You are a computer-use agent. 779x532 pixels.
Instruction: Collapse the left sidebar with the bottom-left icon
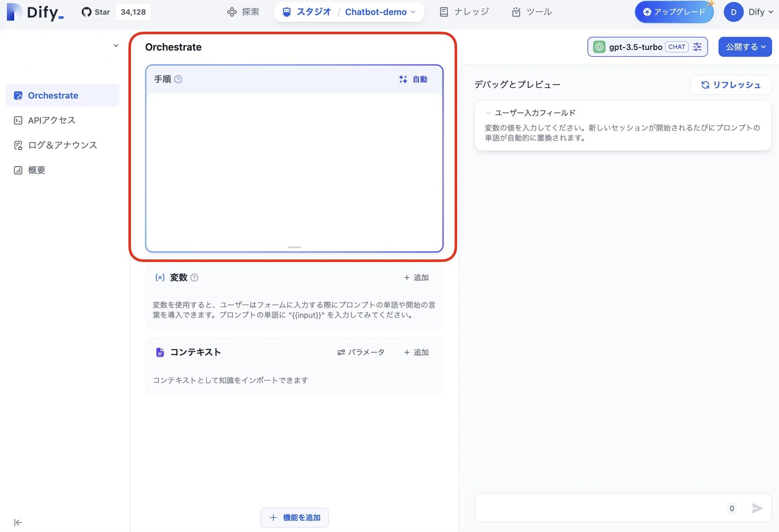tap(18, 522)
